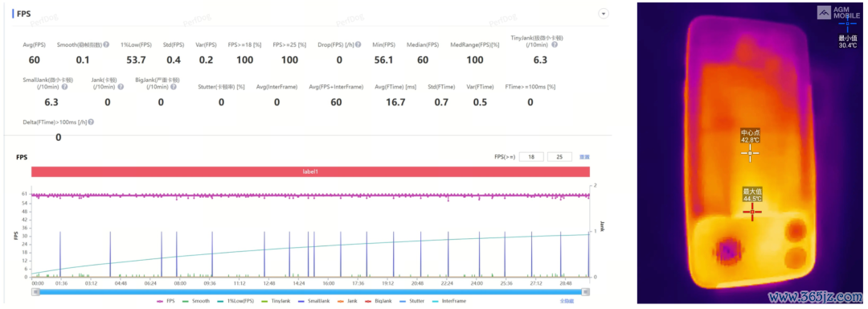
Task: Collapse the FPS panel with dropdown arrow
Action: click(604, 14)
